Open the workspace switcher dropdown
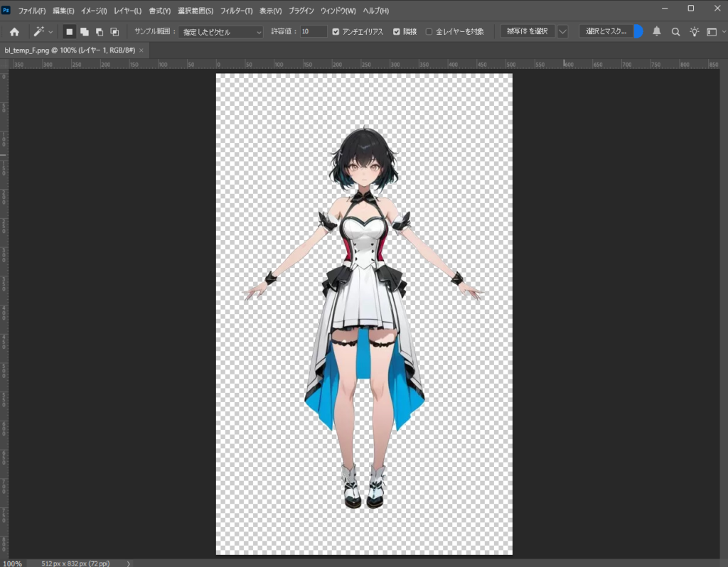 [x=713, y=32]
